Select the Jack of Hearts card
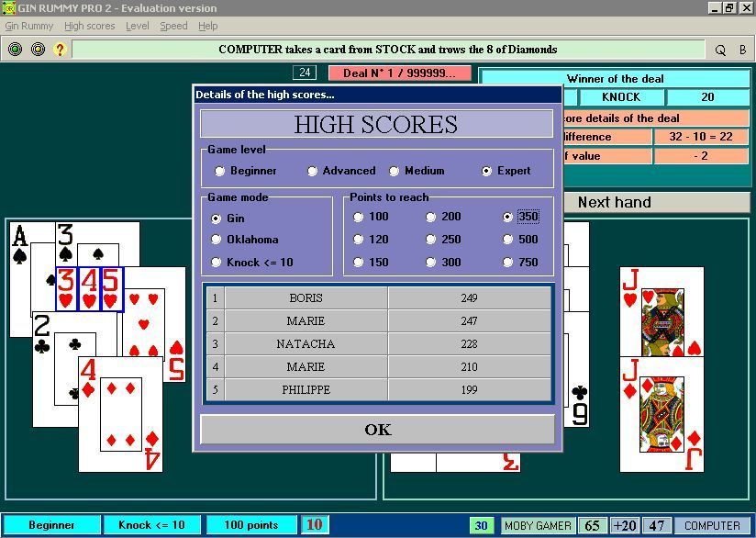The height and width of the screenshot is (538, 756). 663,312
